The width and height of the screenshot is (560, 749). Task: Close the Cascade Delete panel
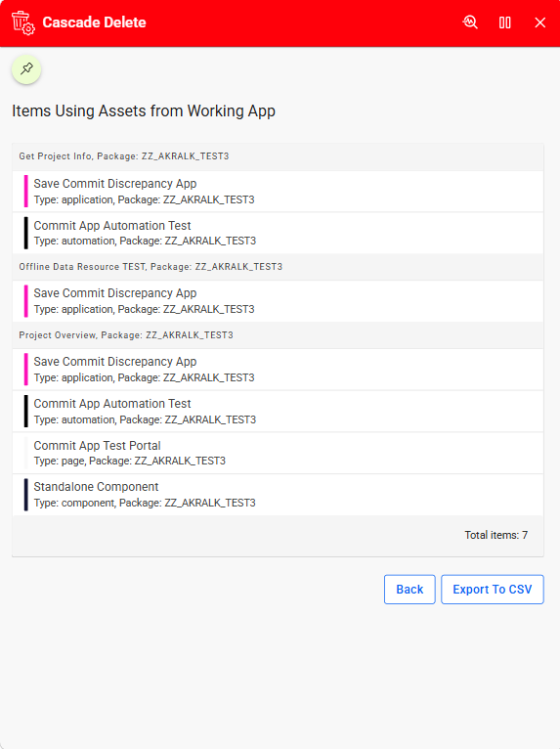(539, 22)
